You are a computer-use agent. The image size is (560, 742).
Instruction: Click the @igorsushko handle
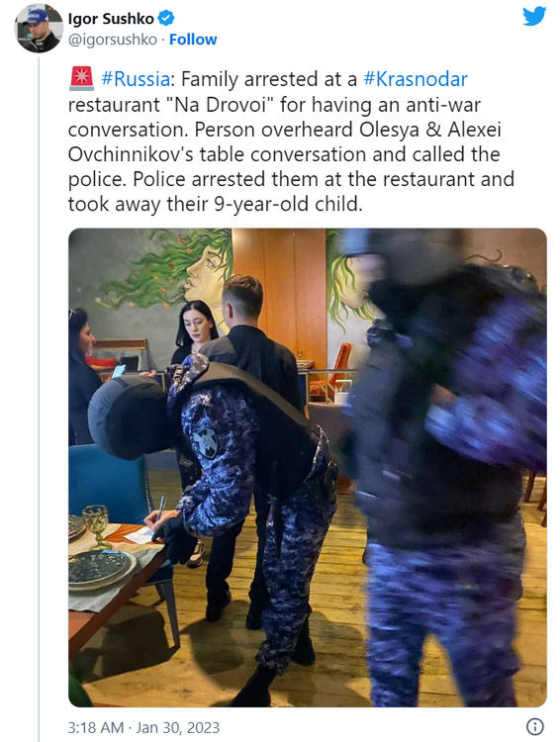point(112,40)
